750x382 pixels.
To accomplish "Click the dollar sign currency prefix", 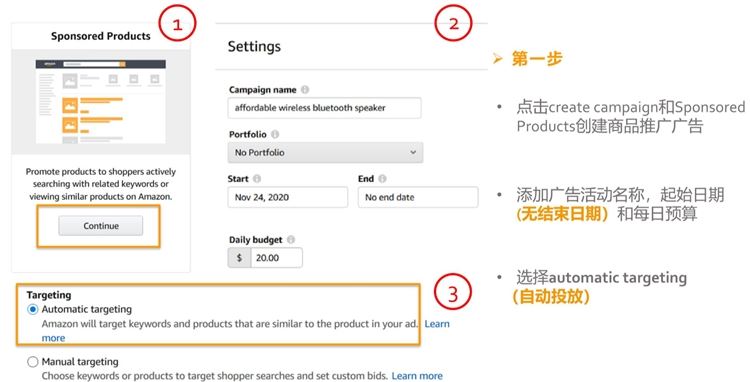I will tap(239, 258).
